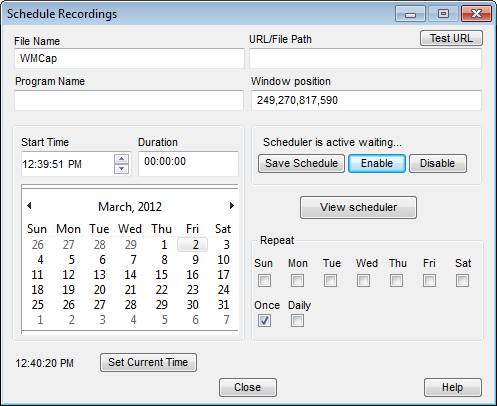This screenshot has height=406, width=497.
Task: Pick March 31 on the calendar
Action: click(x=223, y=305)
